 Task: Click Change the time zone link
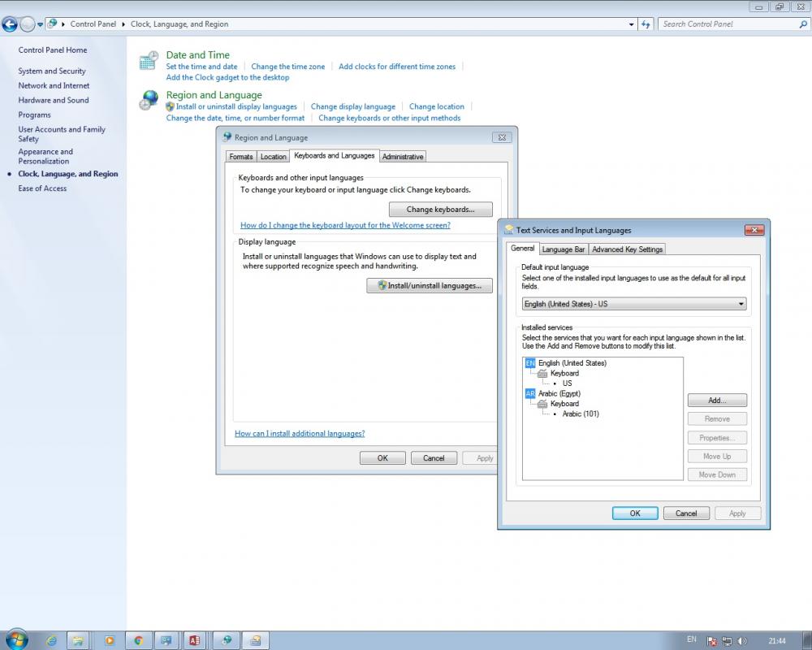tap(288, 67)
